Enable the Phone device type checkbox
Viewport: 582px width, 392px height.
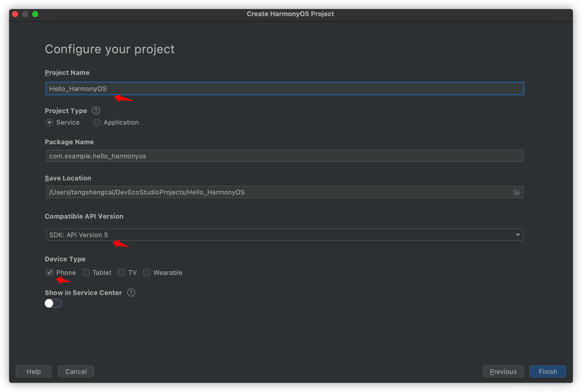click(50, 272)
